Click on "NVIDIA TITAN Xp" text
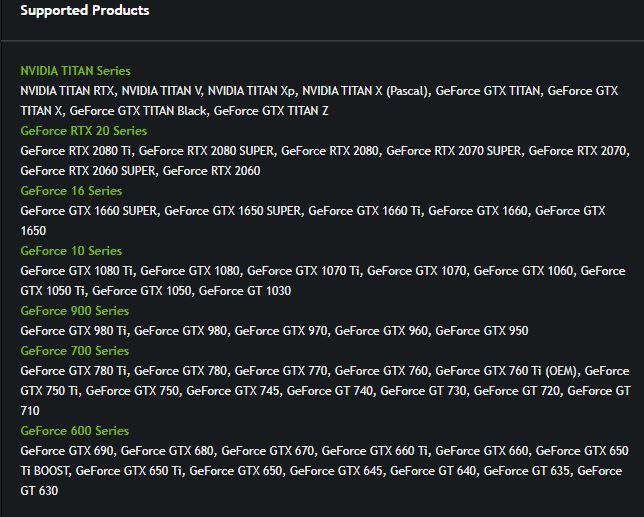This screenshot has width=644, height=517. (x=251, y=91)
